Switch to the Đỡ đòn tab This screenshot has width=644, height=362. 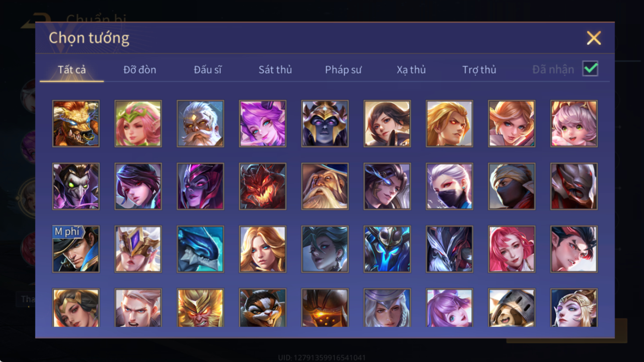coord(140,70)
